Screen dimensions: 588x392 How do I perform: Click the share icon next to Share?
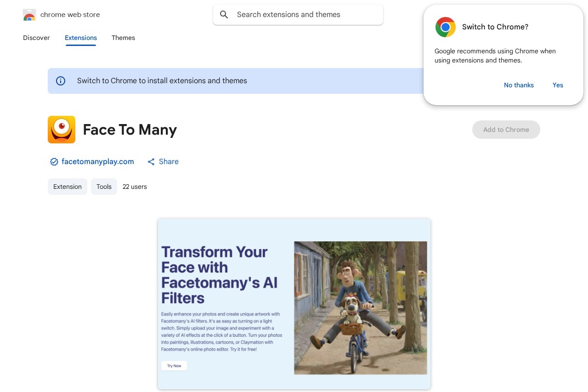151,162
